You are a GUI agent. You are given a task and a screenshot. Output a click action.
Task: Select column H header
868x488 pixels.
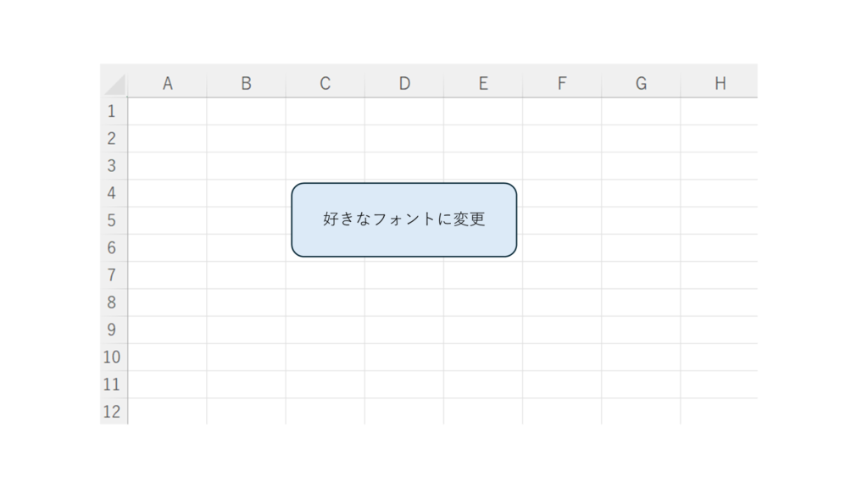[720, 83]
